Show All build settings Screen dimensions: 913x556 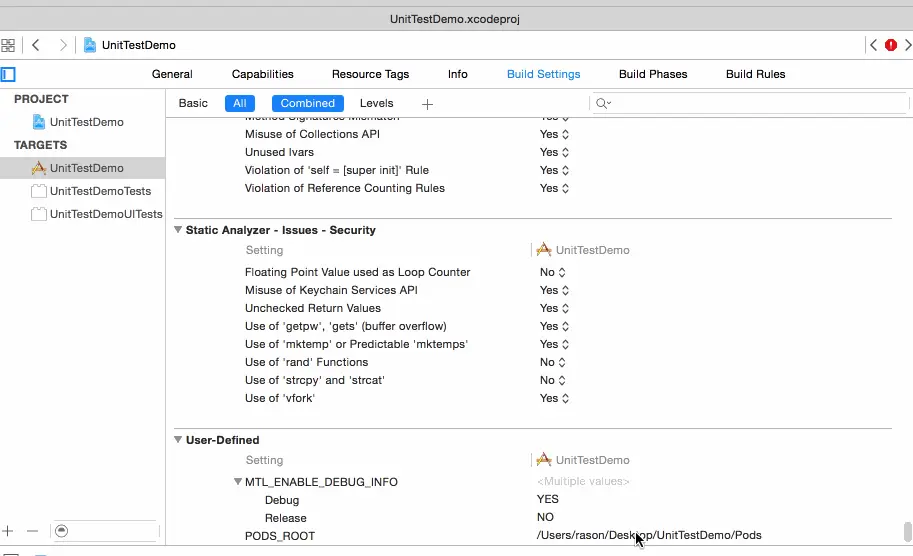[240, 103]
